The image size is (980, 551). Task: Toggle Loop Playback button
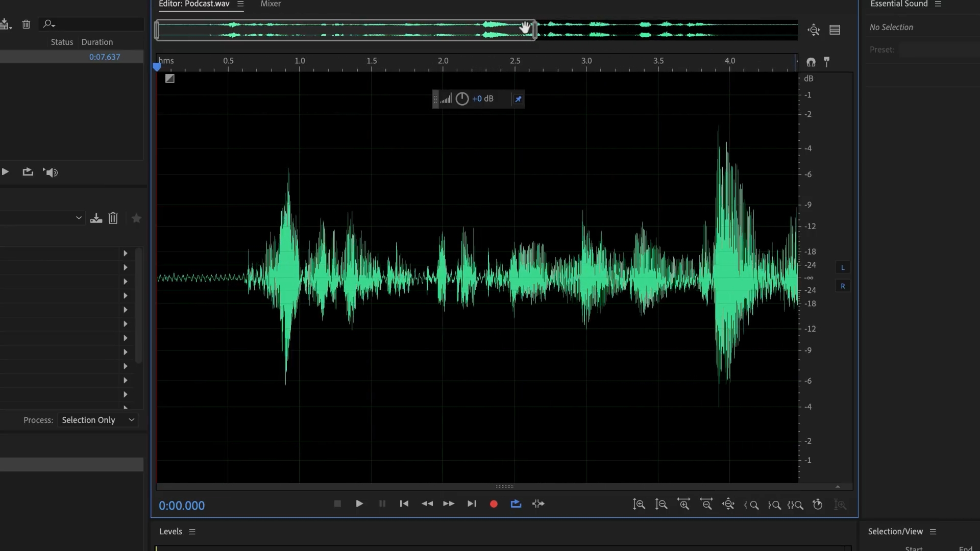(516, 504)
